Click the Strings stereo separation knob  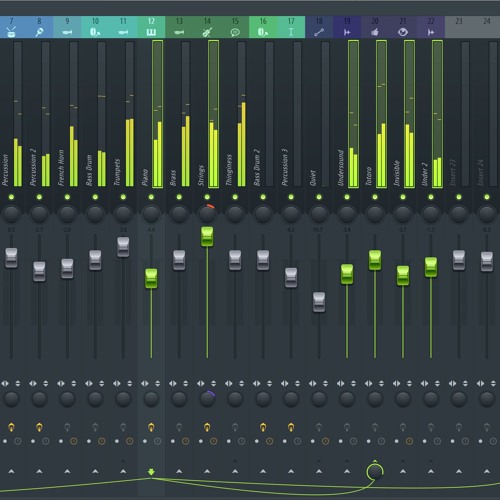[x=207, y=398]
